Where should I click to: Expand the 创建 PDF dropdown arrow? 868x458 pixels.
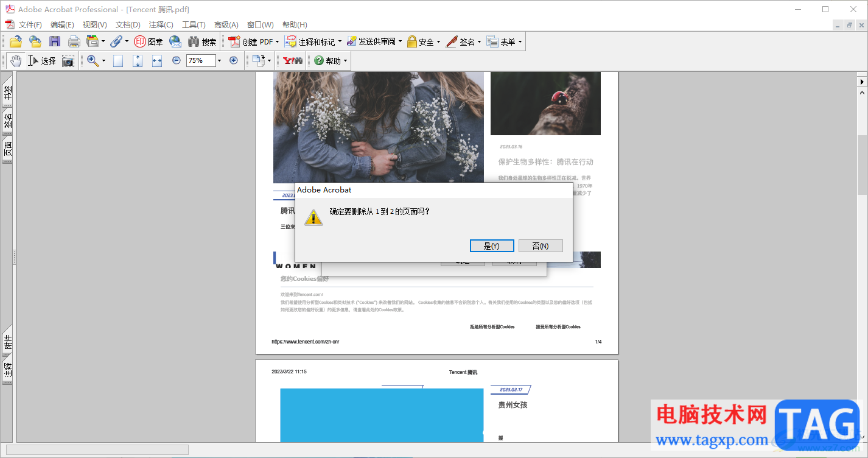(x=277, y=42)
